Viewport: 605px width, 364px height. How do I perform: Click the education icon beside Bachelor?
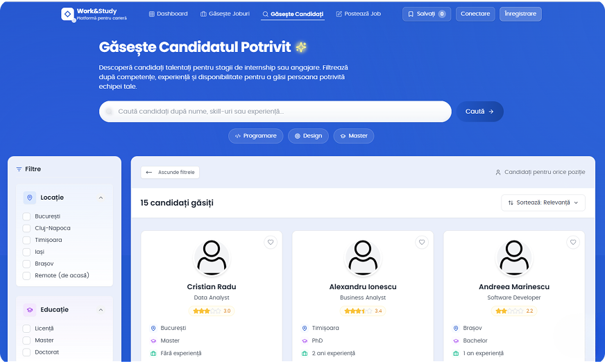coord(456,341)
